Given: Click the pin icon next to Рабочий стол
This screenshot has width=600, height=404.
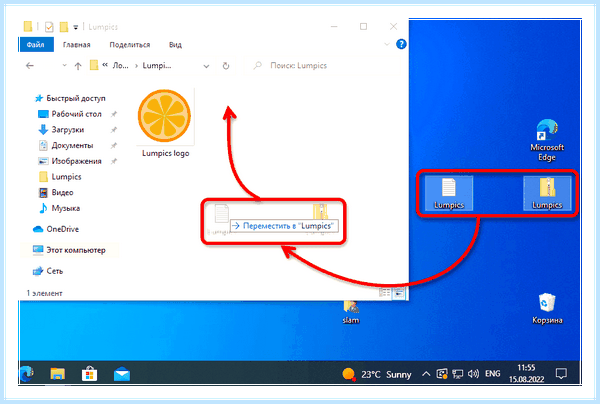Looking at the screenshot, I should pos(114,114).
